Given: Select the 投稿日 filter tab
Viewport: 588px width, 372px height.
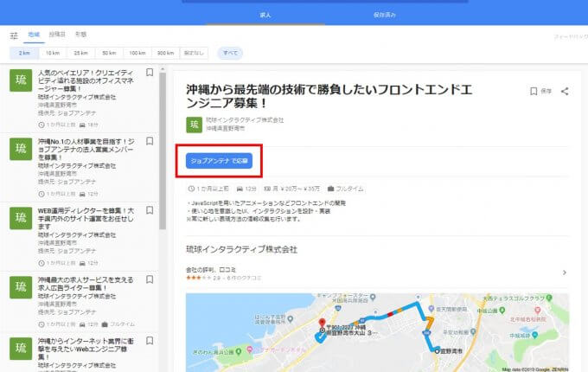Looking at the screenshot, I should tap(57, 35).
